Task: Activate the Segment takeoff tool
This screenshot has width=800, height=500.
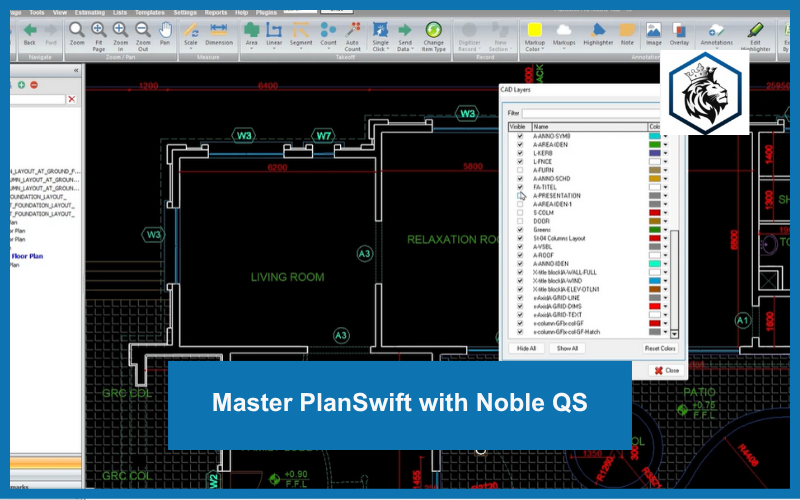Action: (301, 32)
